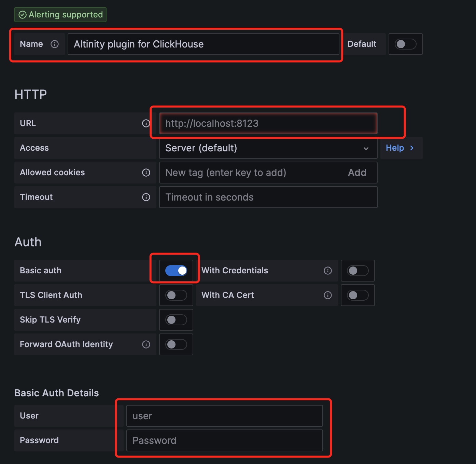Enable the Forward OAuth Identity switch
This screenshot has width=476, height=464.
(176, 344)
